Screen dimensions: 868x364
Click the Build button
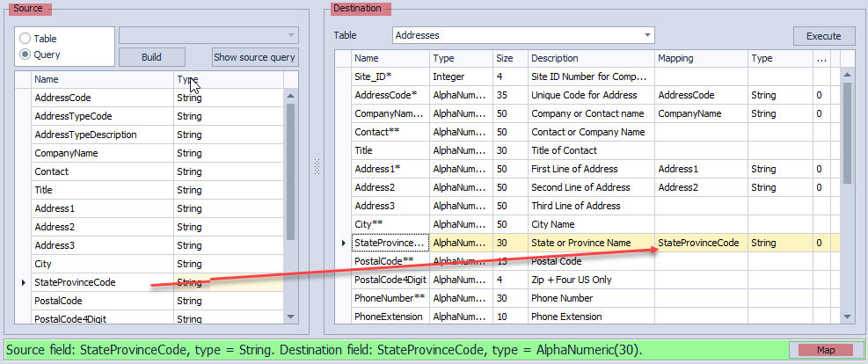tap(151, 57)
